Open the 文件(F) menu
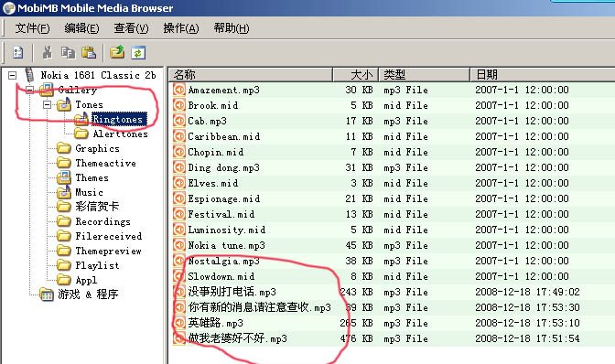The image size is (615, 364). pos(32,28)
